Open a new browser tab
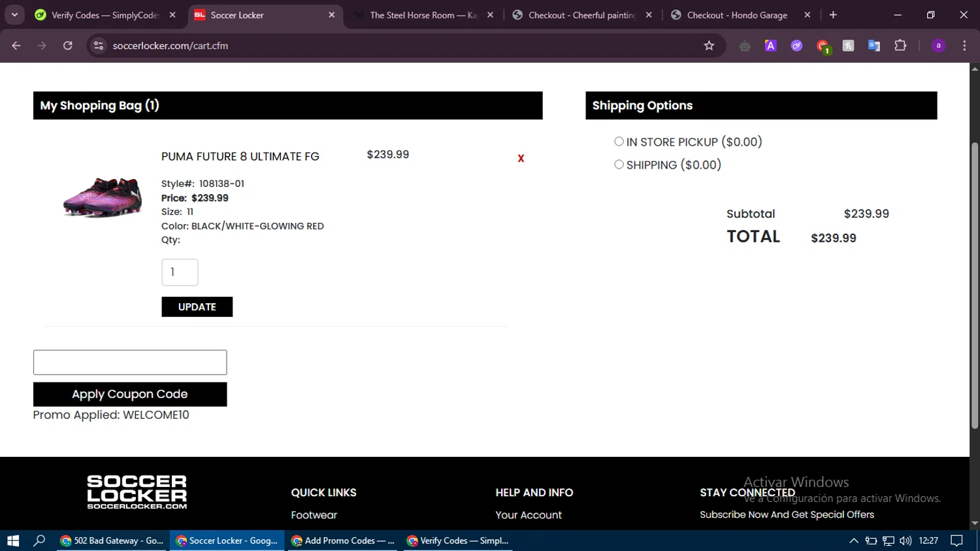This screenshot has height=551, width=980. 833,15
